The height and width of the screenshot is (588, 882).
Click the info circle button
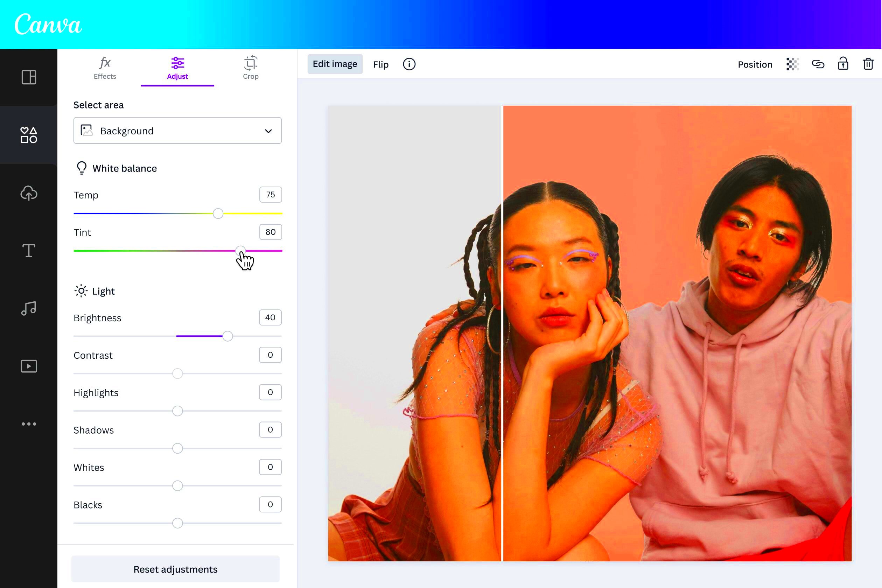(408, 64)
